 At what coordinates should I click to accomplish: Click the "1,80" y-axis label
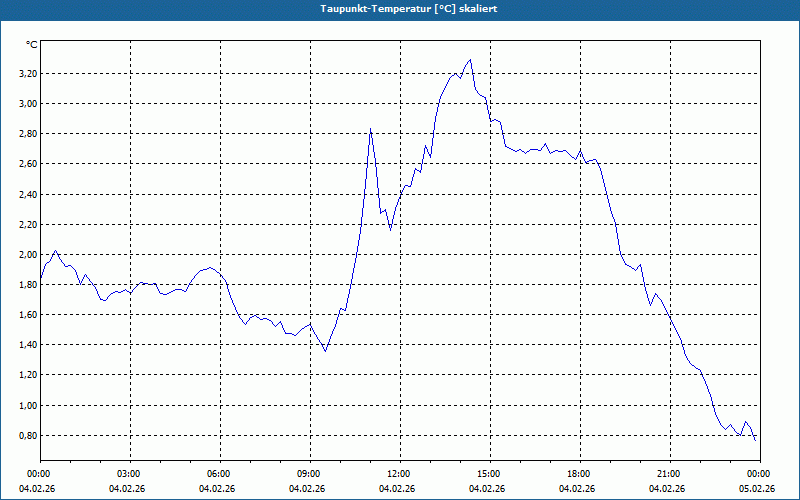29,285
